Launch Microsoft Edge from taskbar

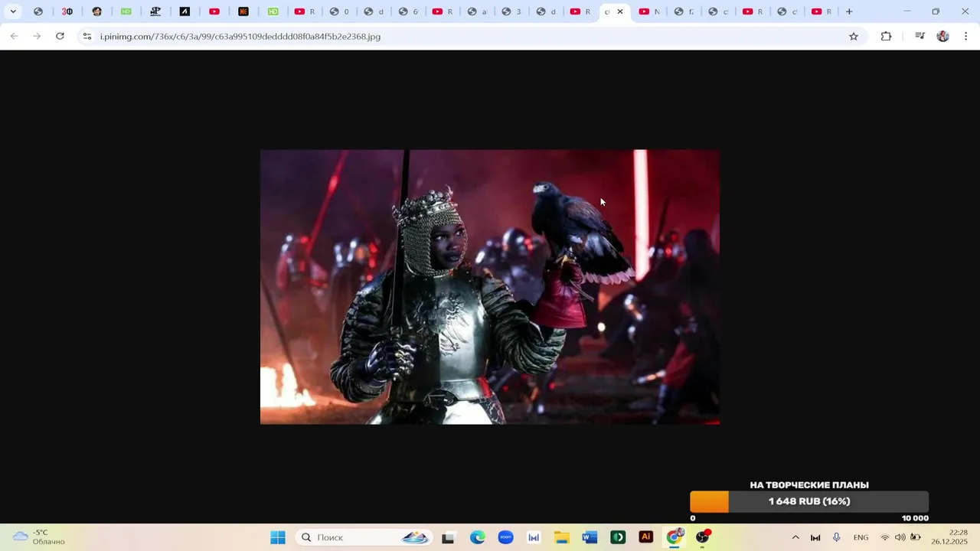(478, 537)
